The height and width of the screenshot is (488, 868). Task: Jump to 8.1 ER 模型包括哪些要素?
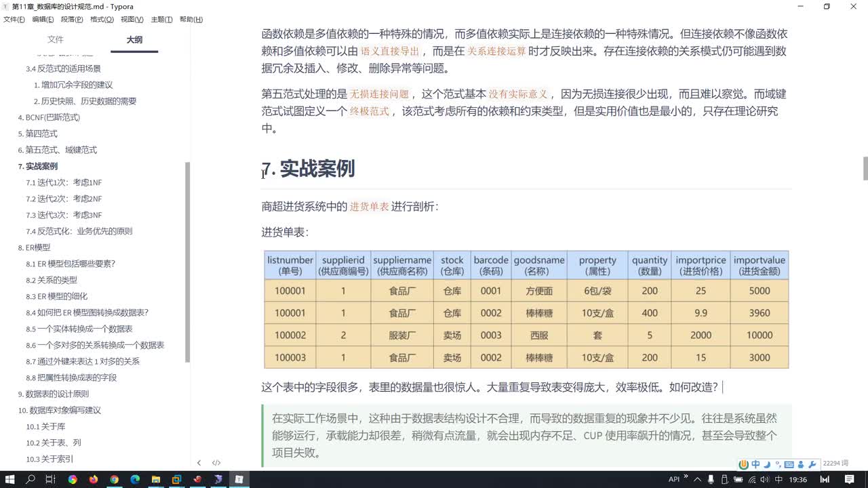71,264
